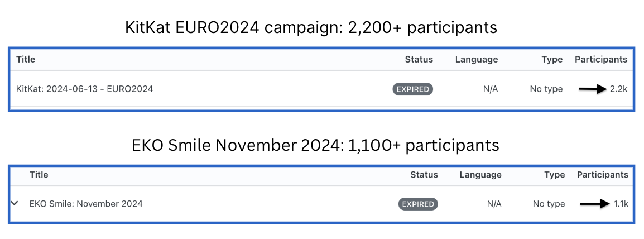Click the 1.1k participants value
This screenshot has height=239, width=644.
(620, 204)
